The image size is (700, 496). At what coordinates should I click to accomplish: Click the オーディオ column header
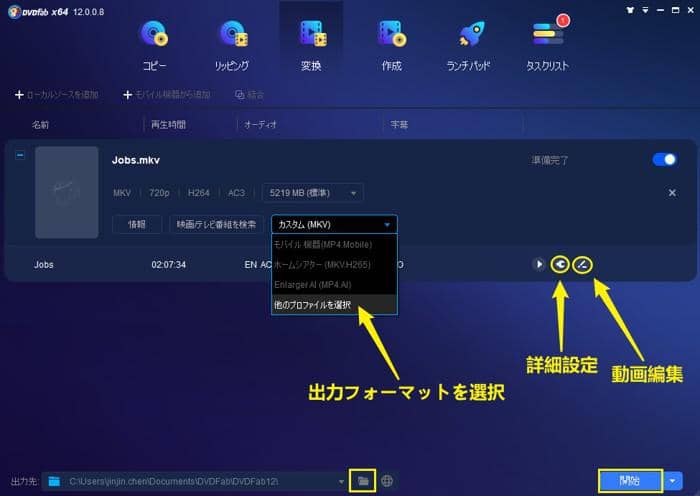pyautogui.click(x=260, y=125)
